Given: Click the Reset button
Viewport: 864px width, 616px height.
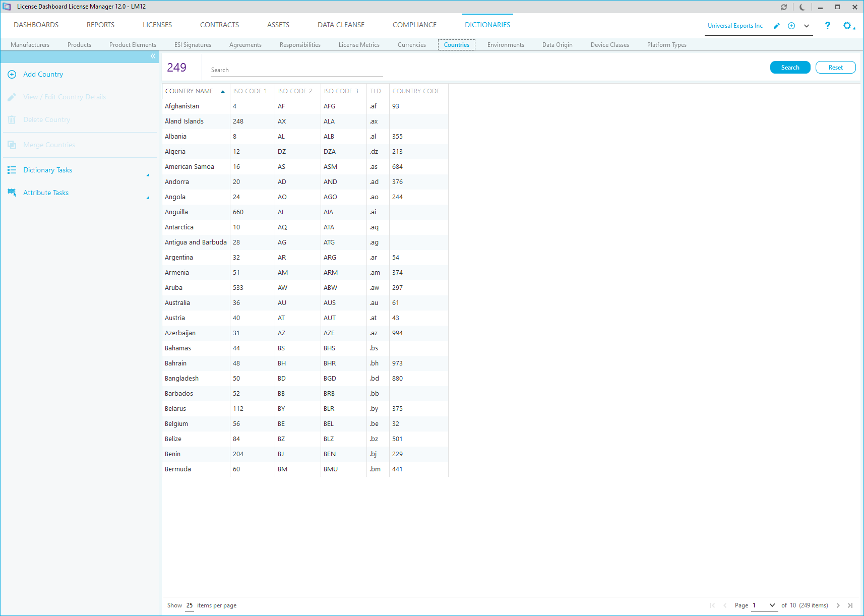Looking at the screenshot, I should point(835,68).
